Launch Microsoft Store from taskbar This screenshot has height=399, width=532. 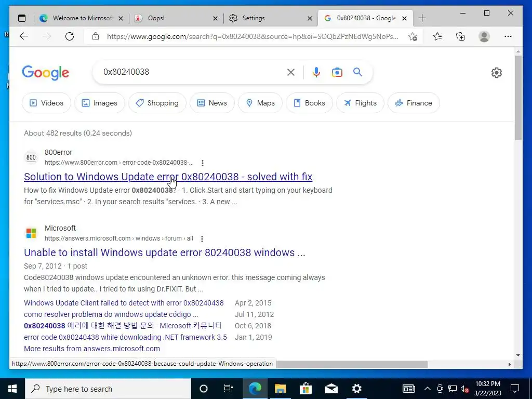(305, 389)
